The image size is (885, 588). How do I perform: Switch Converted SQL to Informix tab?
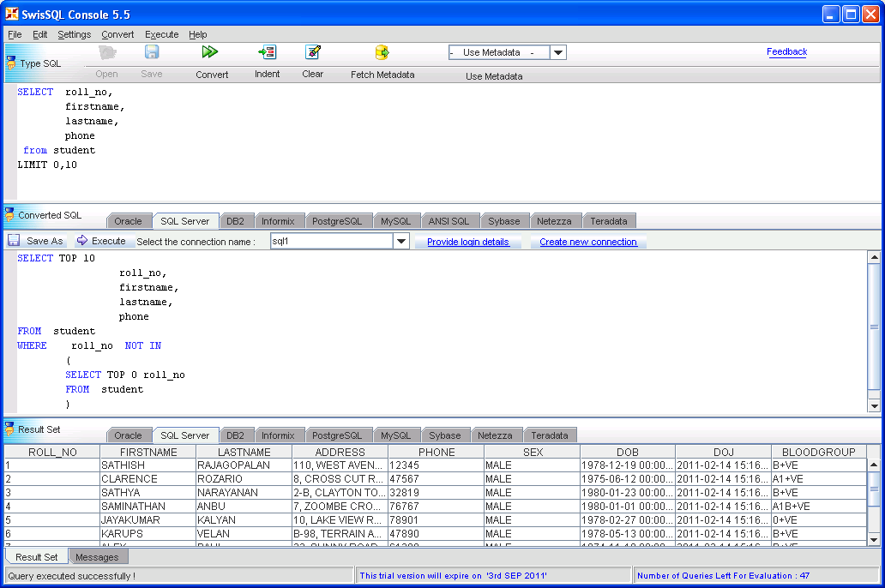point(278,221)
